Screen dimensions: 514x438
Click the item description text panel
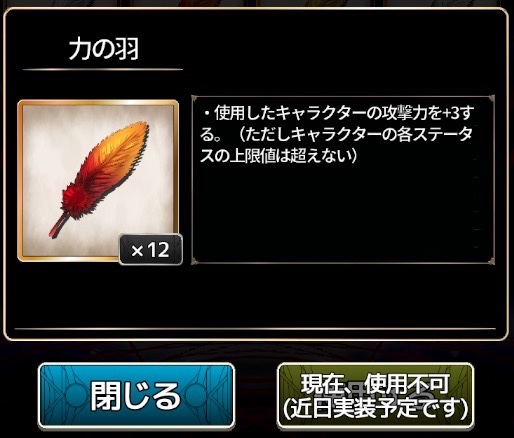click(343, 180)
